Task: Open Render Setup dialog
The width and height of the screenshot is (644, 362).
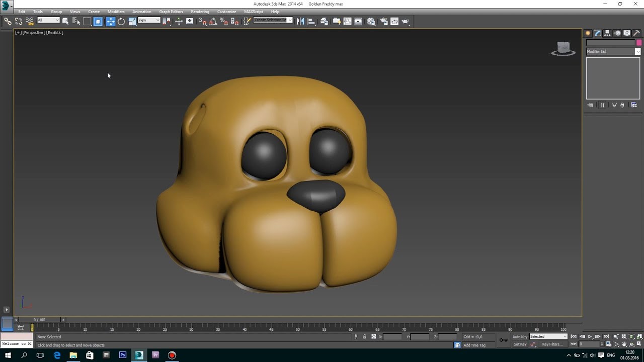Action: (x=384, y=21)
